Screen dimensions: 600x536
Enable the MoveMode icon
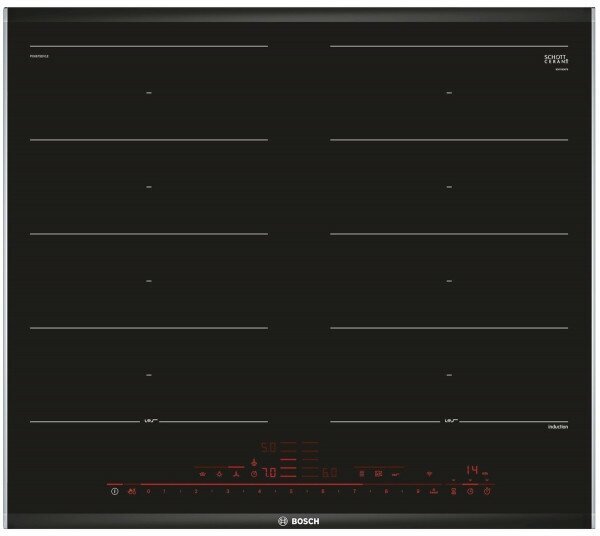pyautogui.click(x=378, y=474)
